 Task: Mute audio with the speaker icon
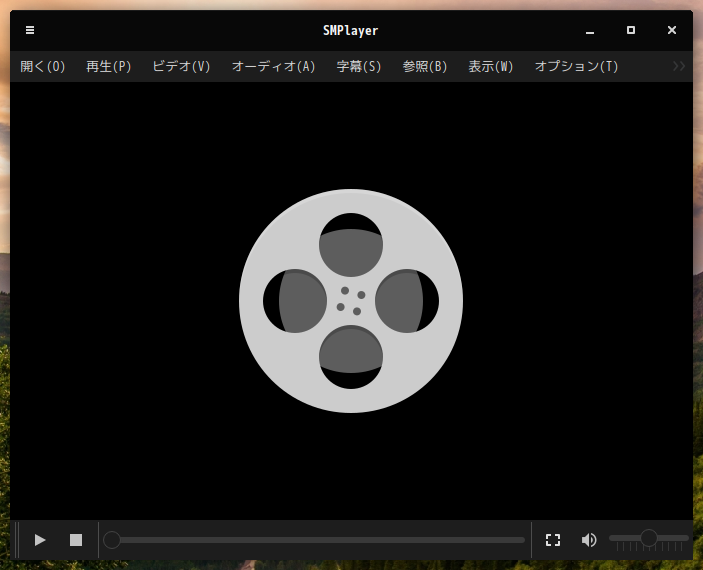pos(589,540)
